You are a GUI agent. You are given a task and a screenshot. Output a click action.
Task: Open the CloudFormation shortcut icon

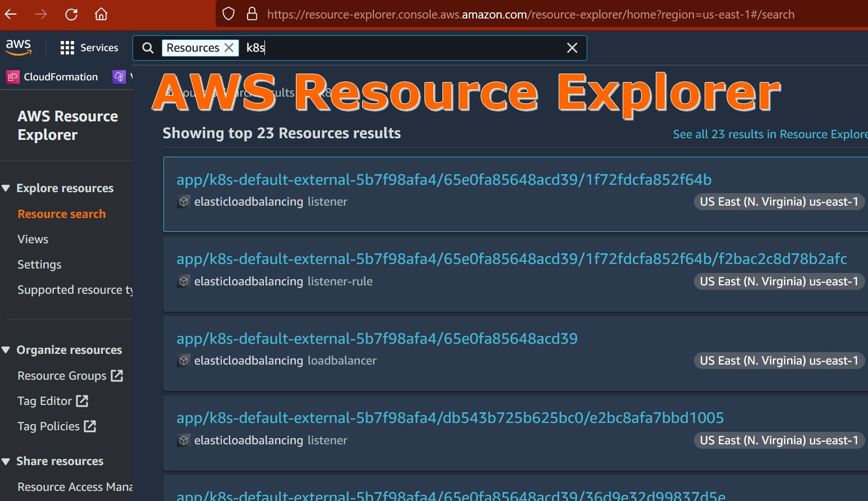coord(13,77)
